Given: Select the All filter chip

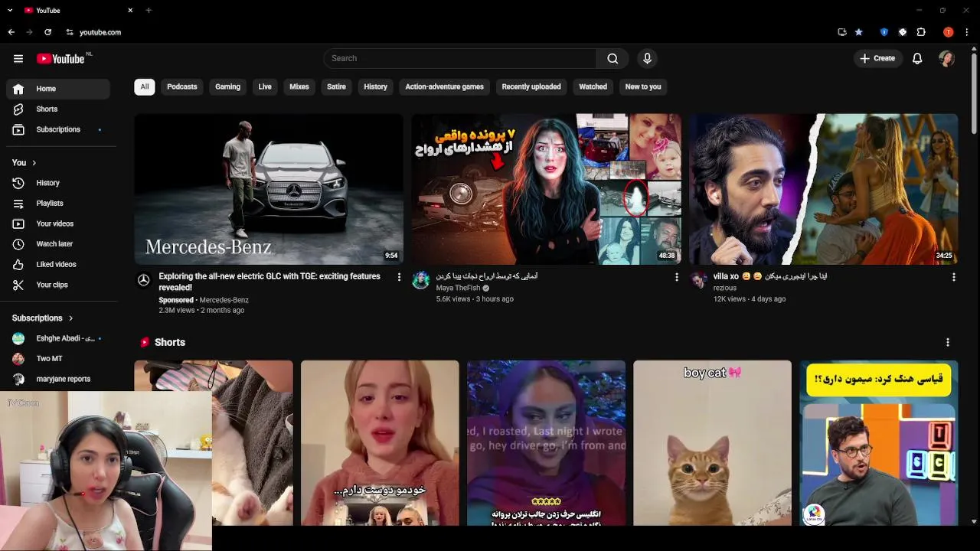Looking at the screenshot, I should pos(145,86).
